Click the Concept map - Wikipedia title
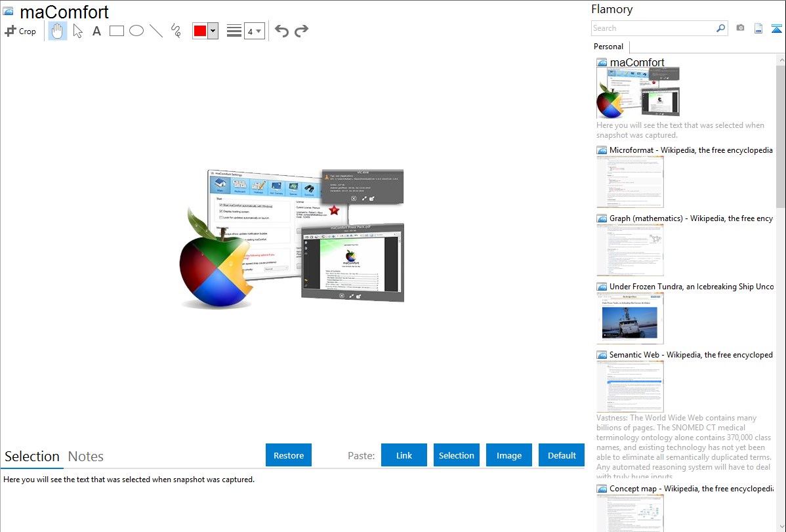786x532 pixels. [691, 488]
